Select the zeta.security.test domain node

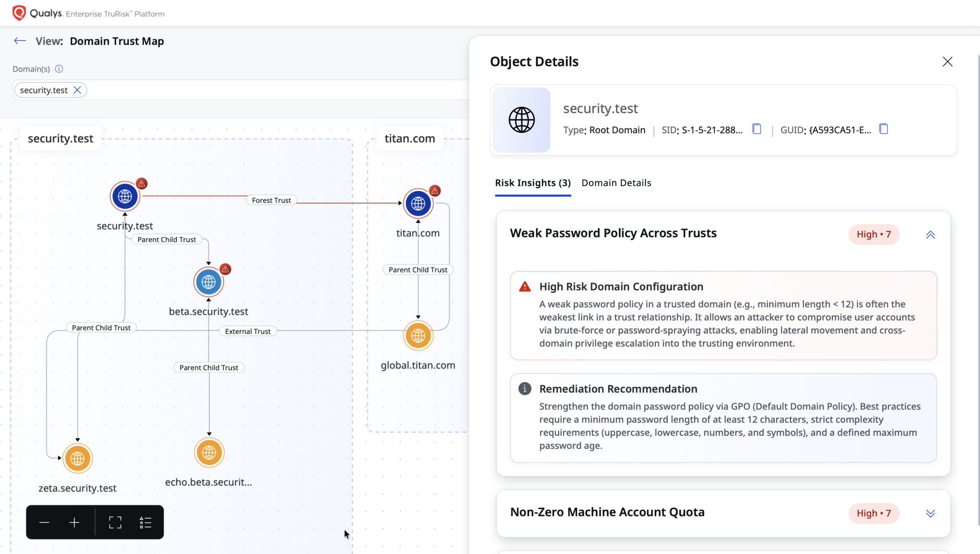coord(78,458)
